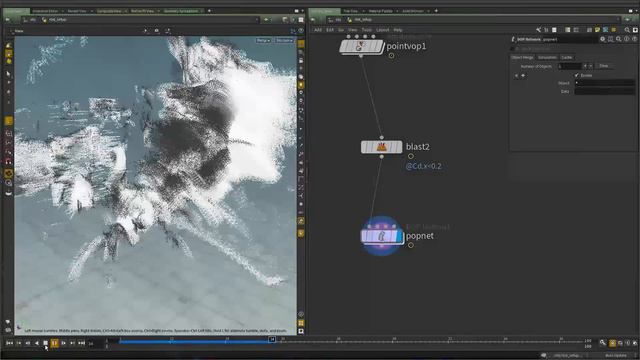Click the Clear button next to Number of Objects
Screen dimensions: 640x360
[x=604, y=66]
